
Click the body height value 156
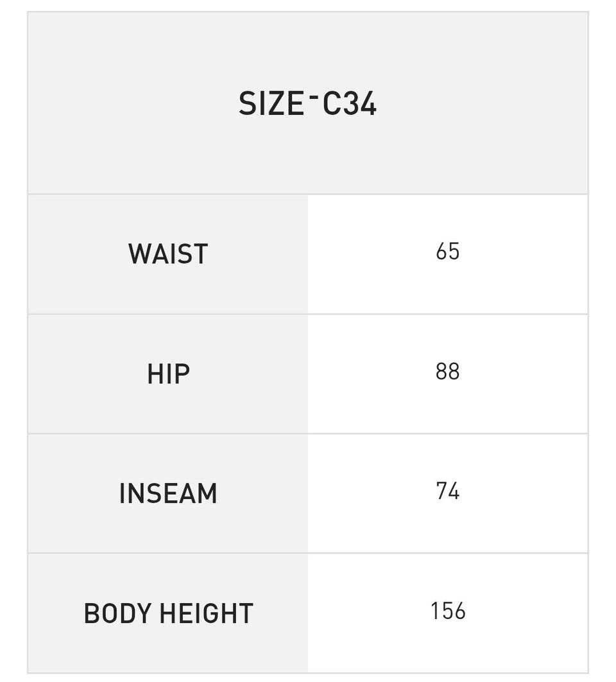(447, 611)
